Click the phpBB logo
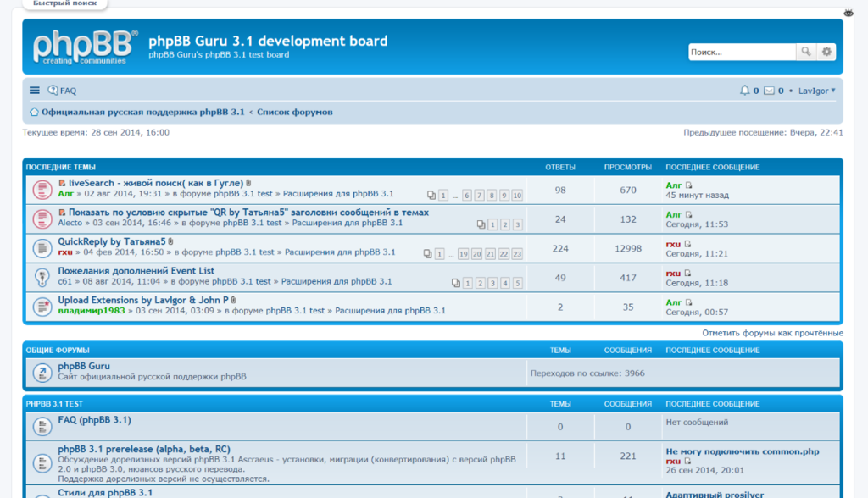Image resolution: width=868 pixels, height=498 pixels. click(x=85, y=47)
